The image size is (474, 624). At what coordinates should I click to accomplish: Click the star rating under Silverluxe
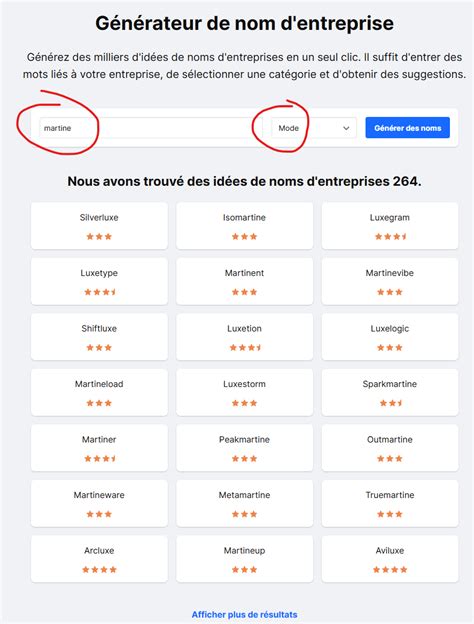point(99,236)
